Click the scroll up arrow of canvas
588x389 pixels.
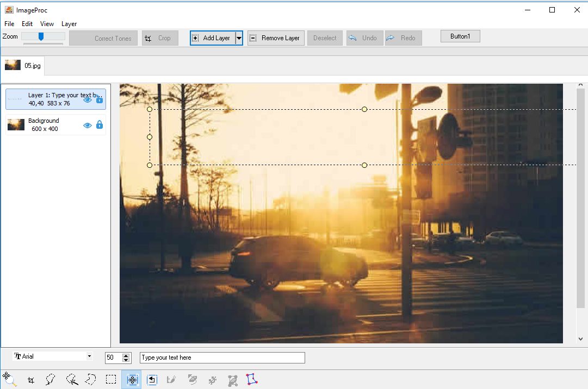(x=580, y=85)
